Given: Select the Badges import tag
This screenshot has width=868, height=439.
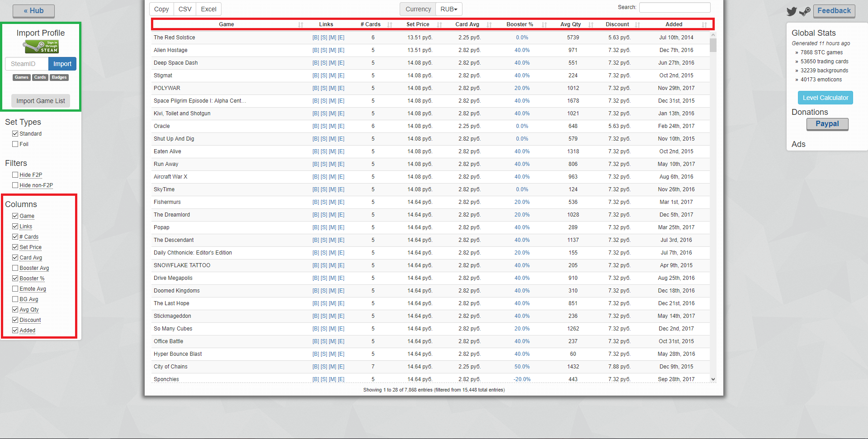Looking at the screenshot, I should 59,77.
